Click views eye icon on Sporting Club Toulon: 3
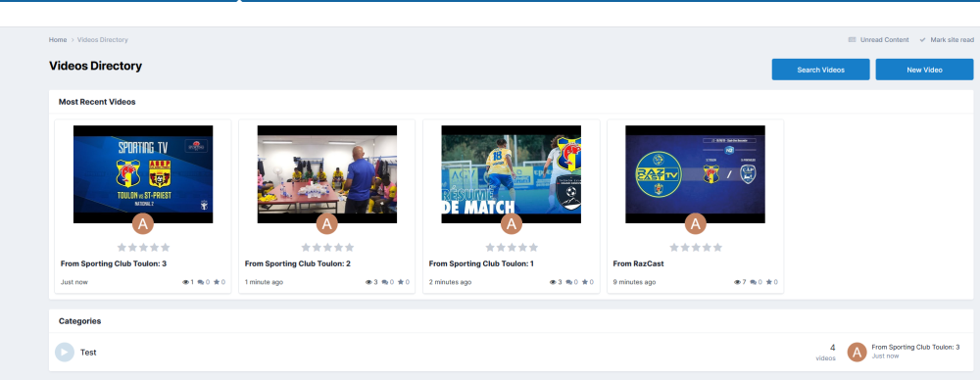 185,282
